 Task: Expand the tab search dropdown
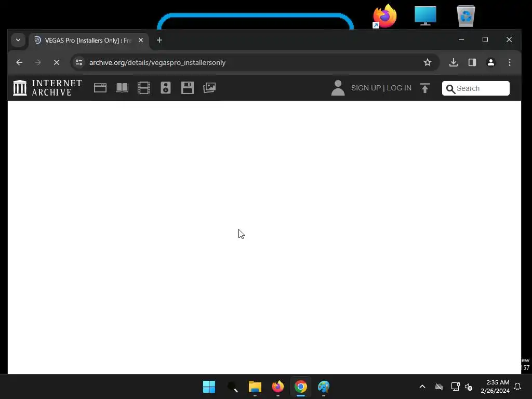point(18,40)
